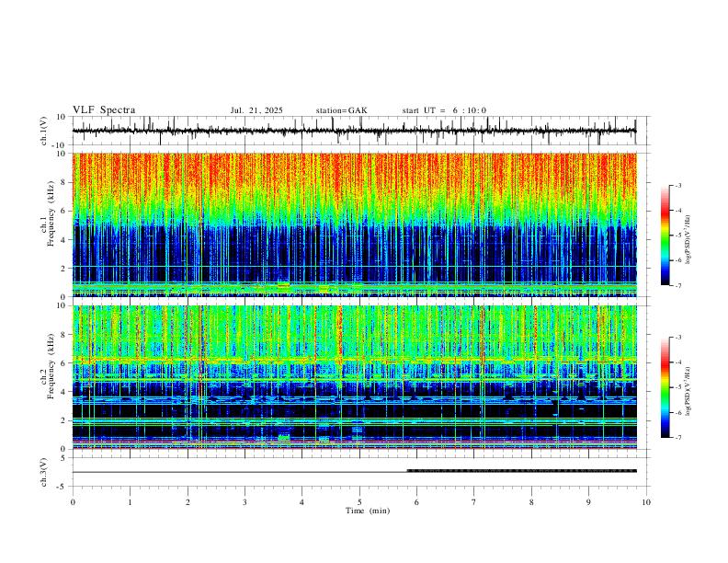Click the upper colorbar "log(PSD)(V²/Hz)" label

point(688,239)
